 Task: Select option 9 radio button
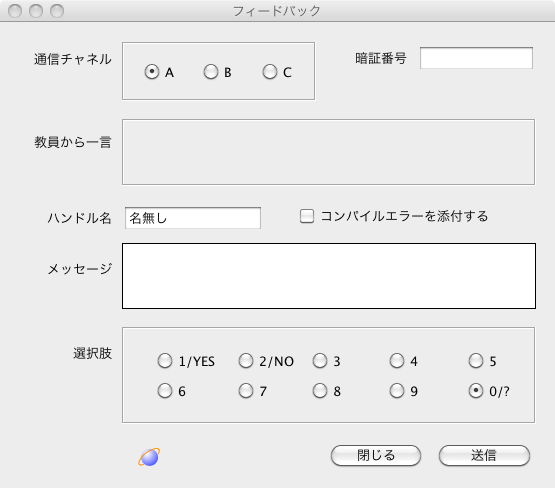397,391
